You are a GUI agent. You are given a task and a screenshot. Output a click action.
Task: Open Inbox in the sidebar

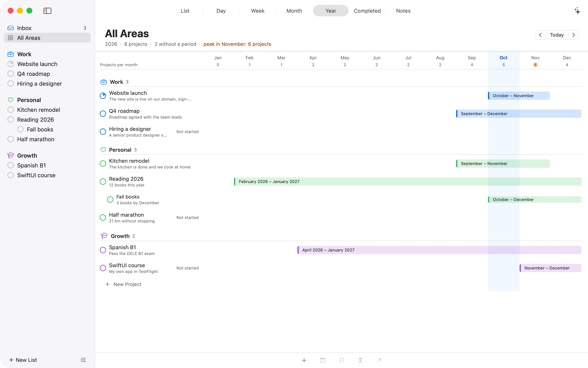point(47,28)
